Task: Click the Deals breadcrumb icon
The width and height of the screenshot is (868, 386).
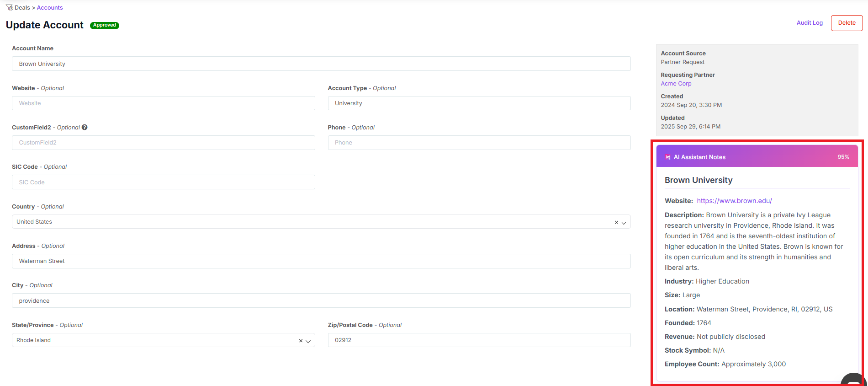Action: pos(10,7)
